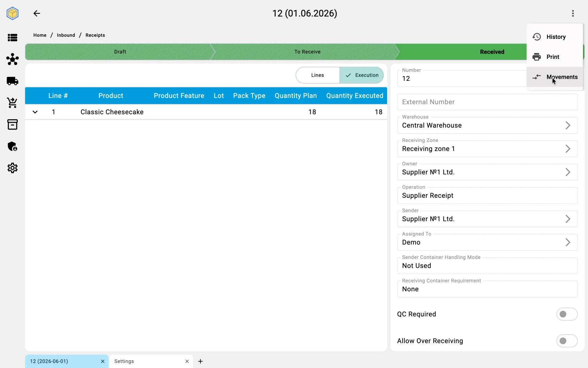Open the delivery truck sidebar icon
588x368 pixels.
pos(13,81)
